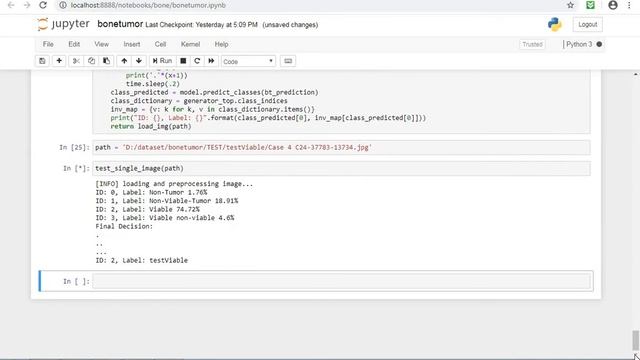The width and height of the screenshot is (640, 360).
Task: Click the green extension icon in browser toolbar
Action: [590, 5]
